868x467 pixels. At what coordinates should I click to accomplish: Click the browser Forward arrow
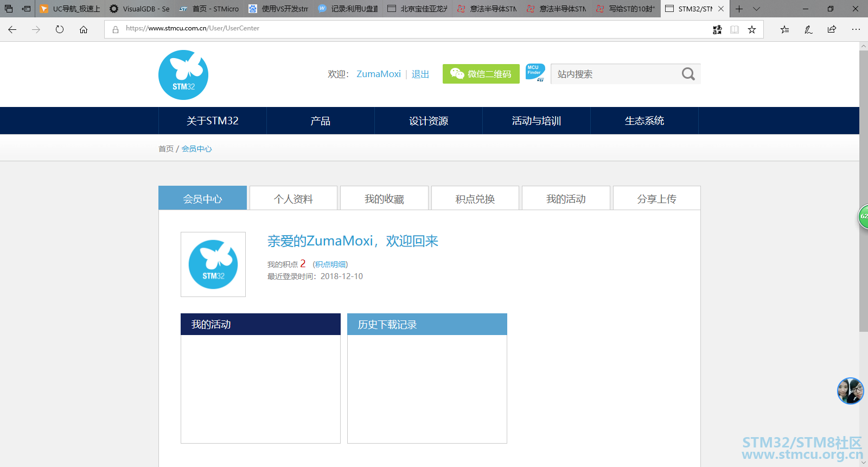click(x=36, y=30)
